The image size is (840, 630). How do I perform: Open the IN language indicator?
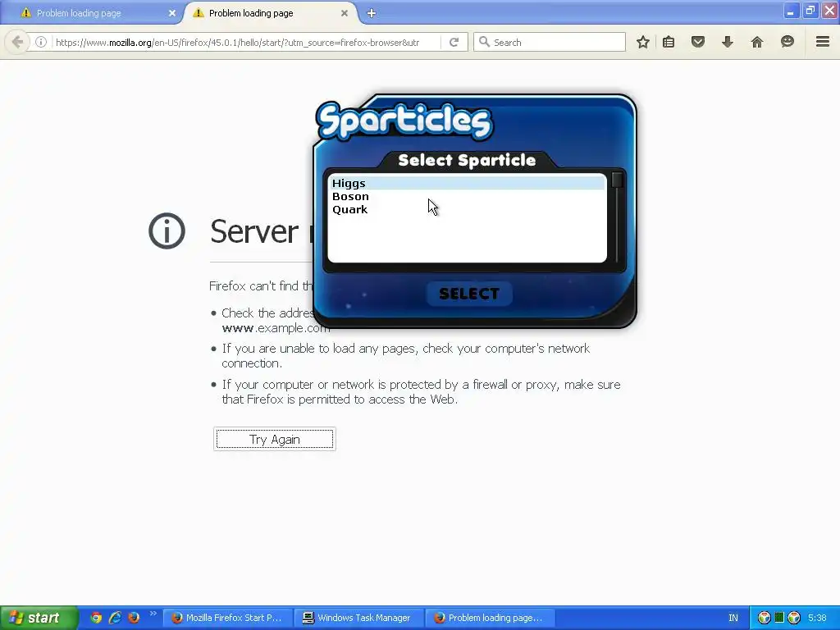click(x=733, y=618)
